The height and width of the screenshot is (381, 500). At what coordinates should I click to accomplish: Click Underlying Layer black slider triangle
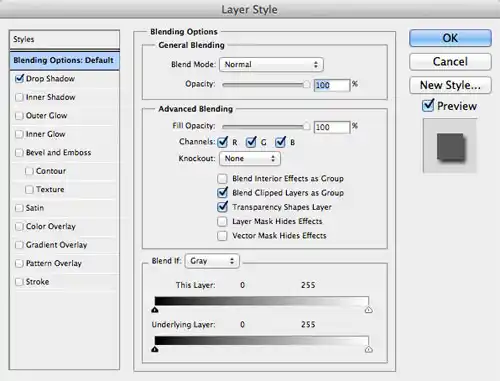pos(155,349)
